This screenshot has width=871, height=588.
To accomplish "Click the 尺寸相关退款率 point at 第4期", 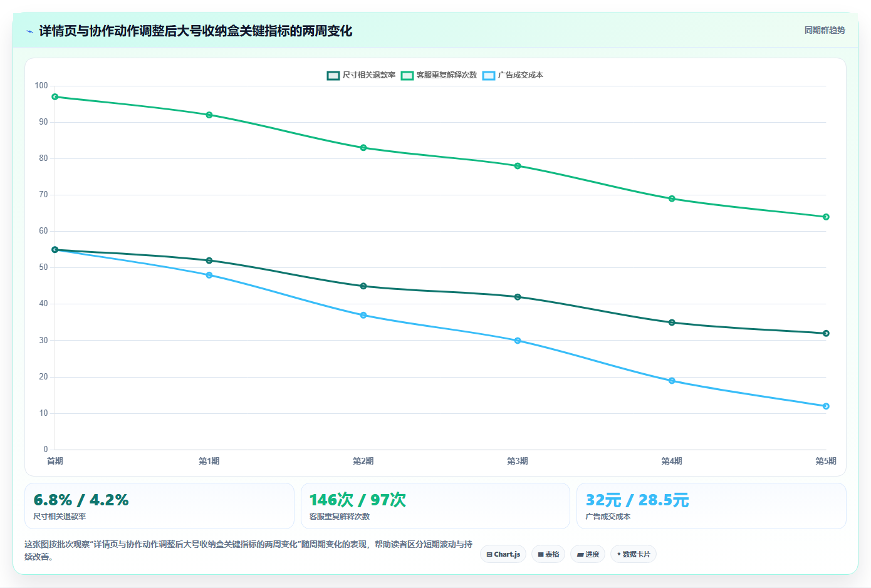I will pos(672,322).
